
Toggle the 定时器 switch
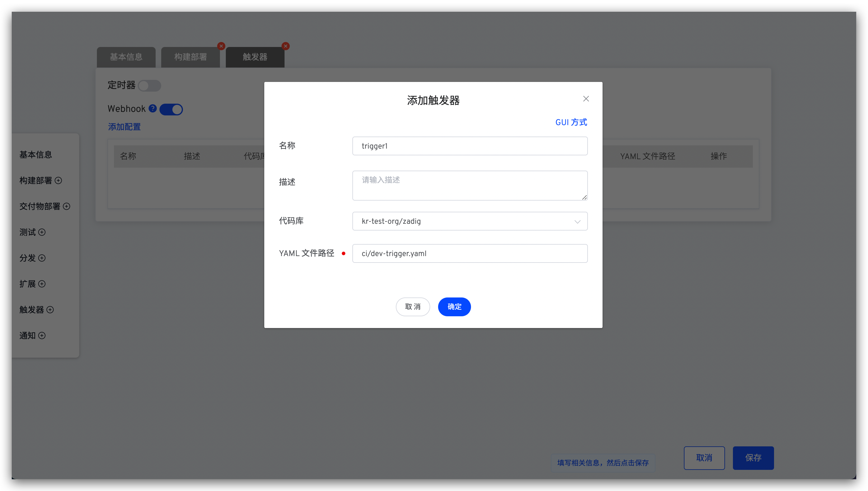[149, 86]
